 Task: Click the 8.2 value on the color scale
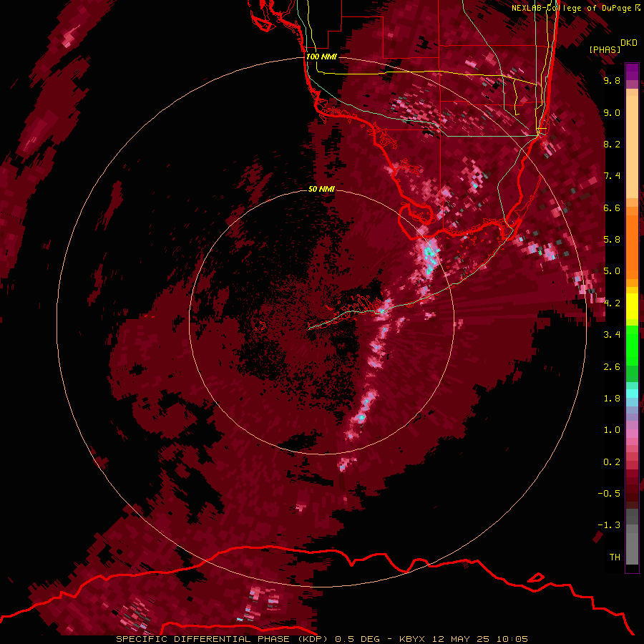612,144
